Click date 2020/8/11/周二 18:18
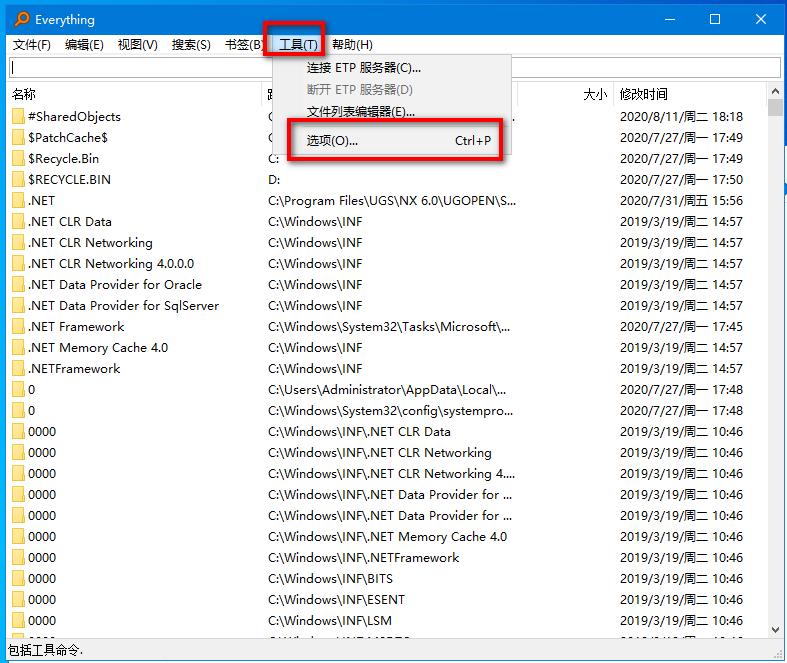This screenshot has height=663, width=787. [x=681, y=116]
